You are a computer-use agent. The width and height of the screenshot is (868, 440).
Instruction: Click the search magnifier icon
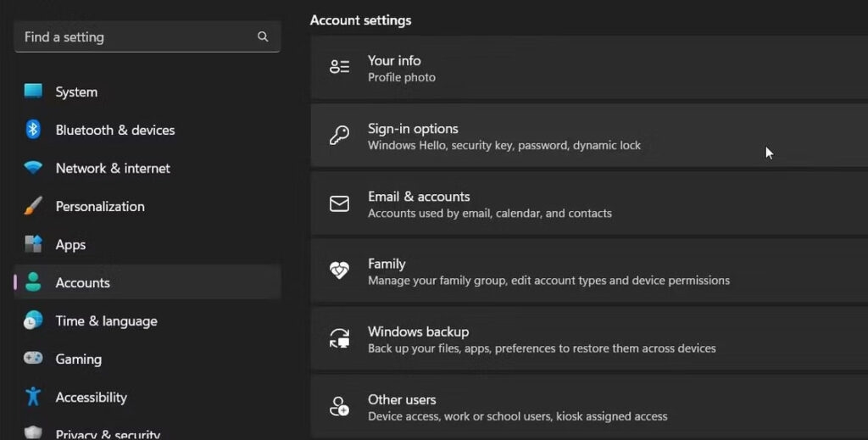(263, 36)
